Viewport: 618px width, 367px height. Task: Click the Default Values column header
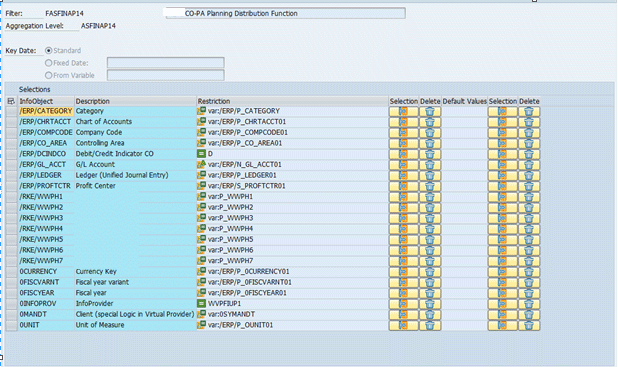[x=465, y=101]
